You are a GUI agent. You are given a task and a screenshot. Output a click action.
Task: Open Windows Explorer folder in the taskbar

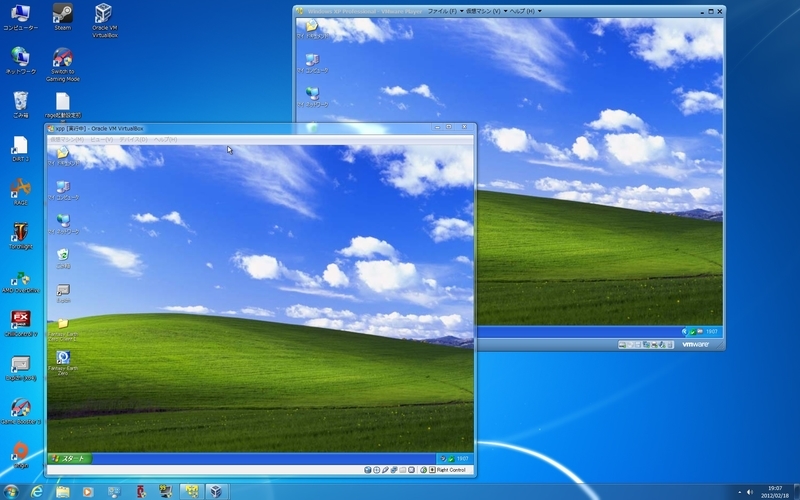coord(62,491)
